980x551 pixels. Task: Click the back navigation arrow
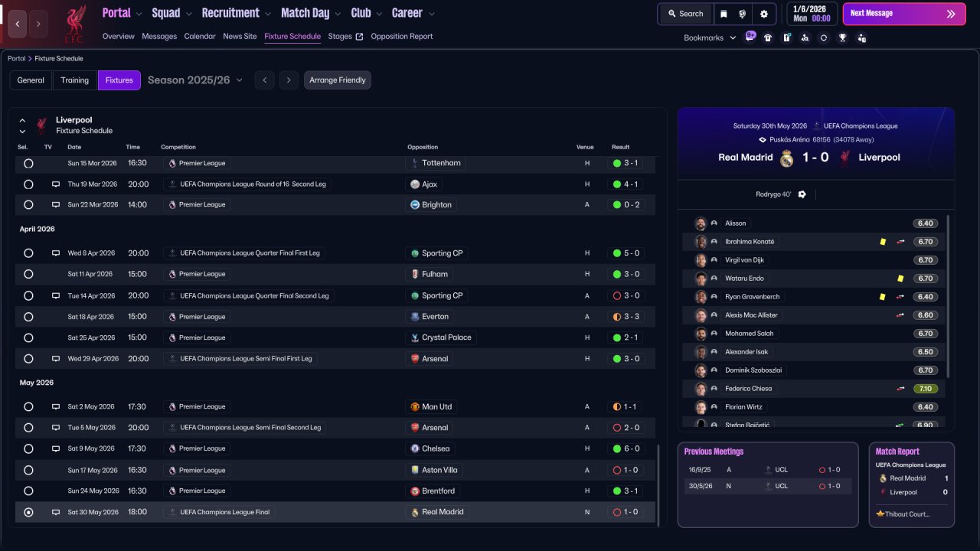click(x=18, y=24)
